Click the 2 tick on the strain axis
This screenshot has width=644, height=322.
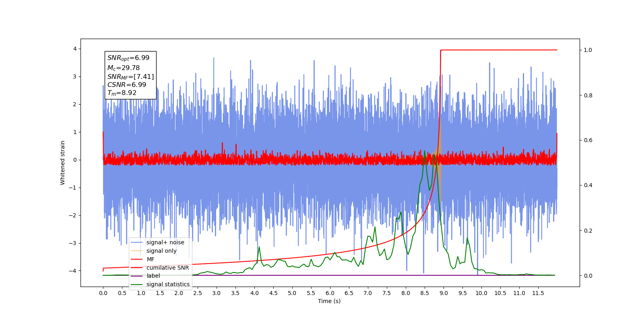tap(75, 104)
